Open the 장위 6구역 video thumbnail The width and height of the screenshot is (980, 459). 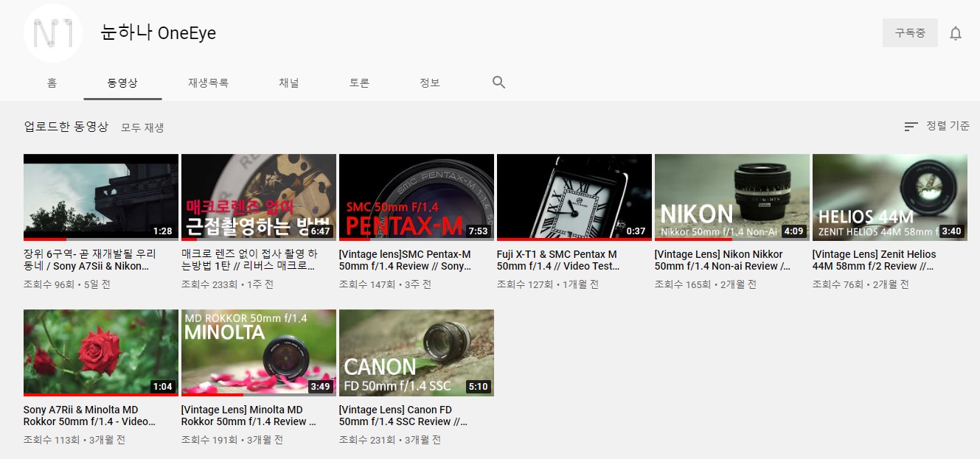click(101, 197)
